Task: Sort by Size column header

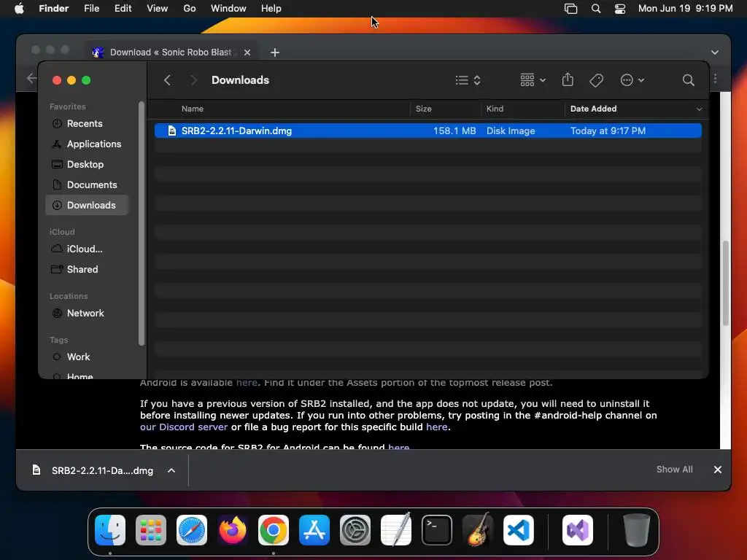Action: (424, 109)
